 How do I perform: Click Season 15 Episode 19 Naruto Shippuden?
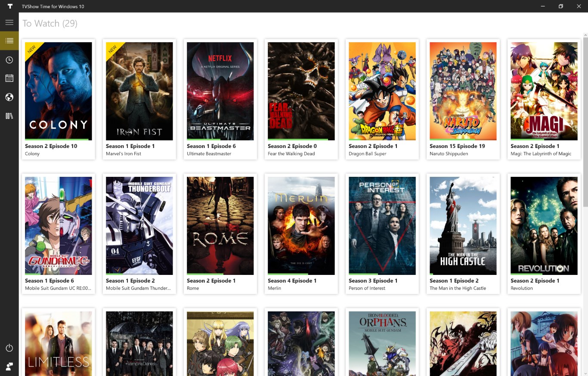(457, 146)
